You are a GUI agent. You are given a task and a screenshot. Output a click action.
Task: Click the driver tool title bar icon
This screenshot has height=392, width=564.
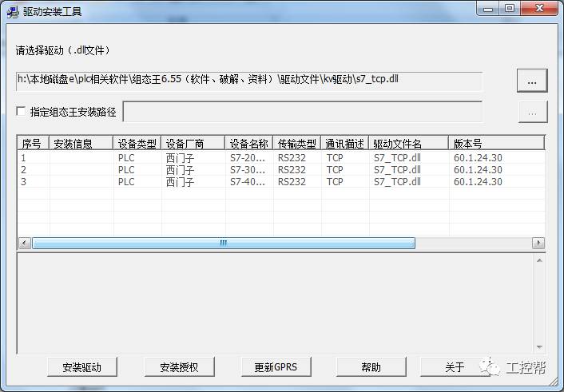pos(13,12)
